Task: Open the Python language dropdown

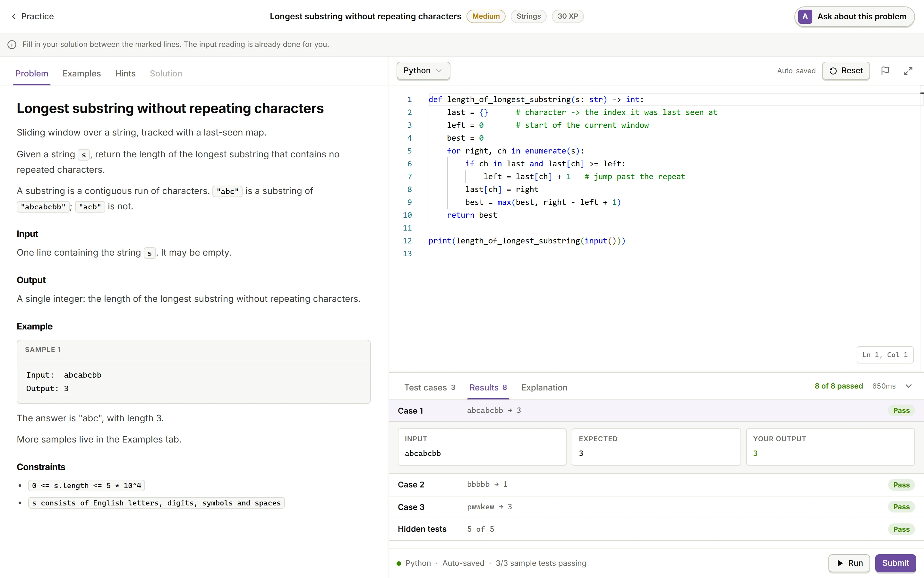Action: (423, 71)
